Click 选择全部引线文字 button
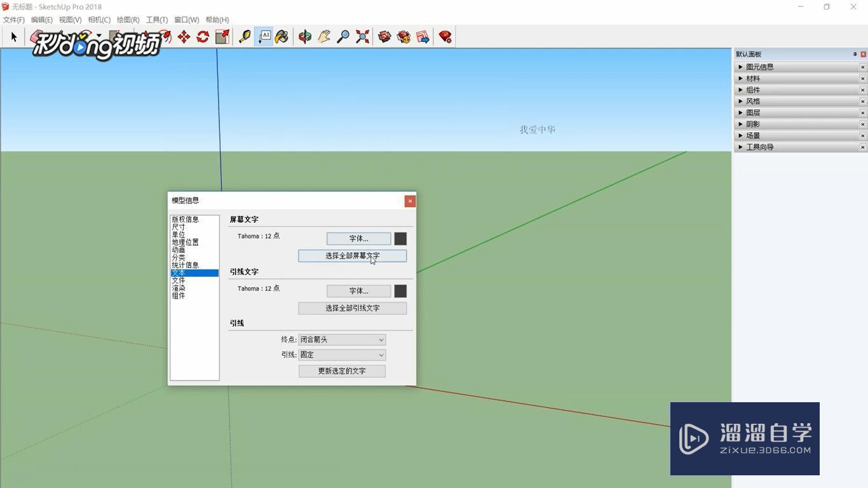This screenshot has height=488, width=868. [x=353, y=308]
